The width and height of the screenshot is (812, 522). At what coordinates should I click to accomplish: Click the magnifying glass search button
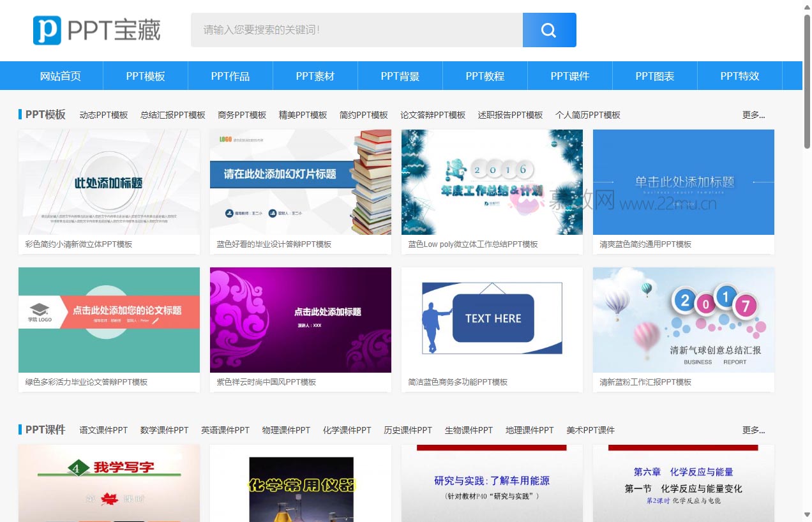click(x=549, y=30)
